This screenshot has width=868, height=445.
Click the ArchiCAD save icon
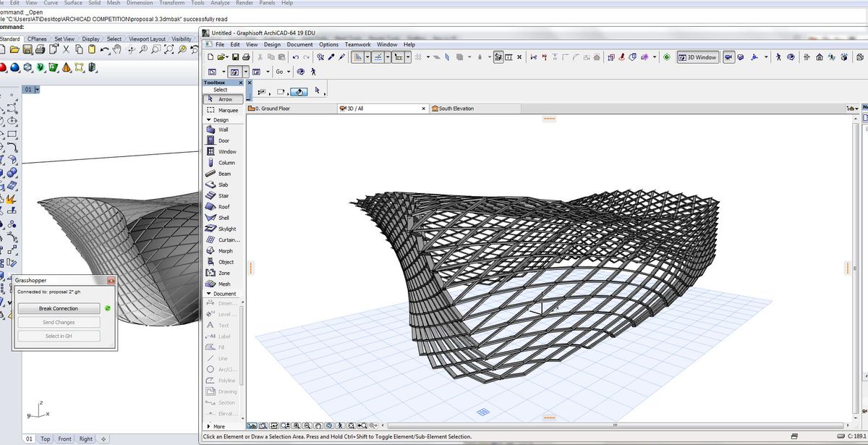pyautogui.click(x=235, y=57)
